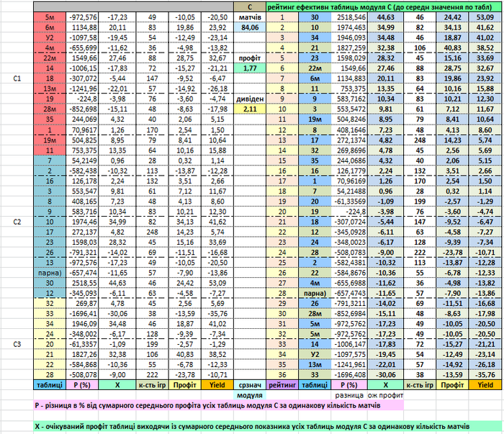Select the 'дивіден' label cell
The image size is (504, 434).
(250, 99)
